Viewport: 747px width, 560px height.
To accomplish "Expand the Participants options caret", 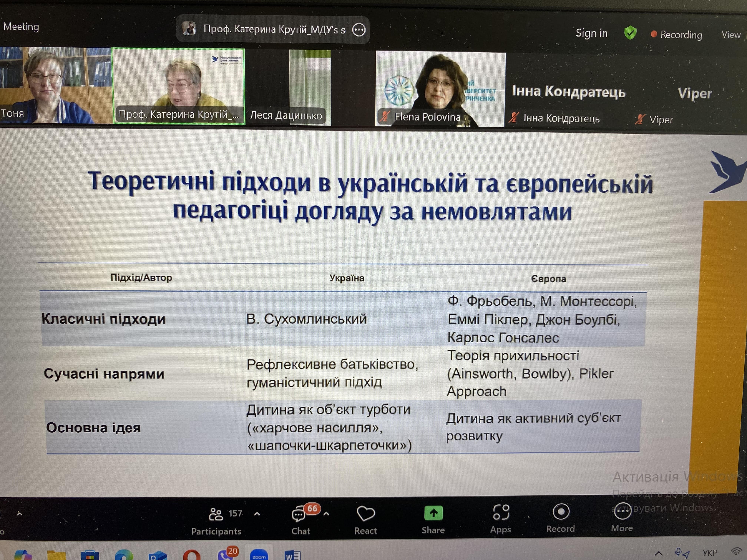I will [x=257, y=514].
